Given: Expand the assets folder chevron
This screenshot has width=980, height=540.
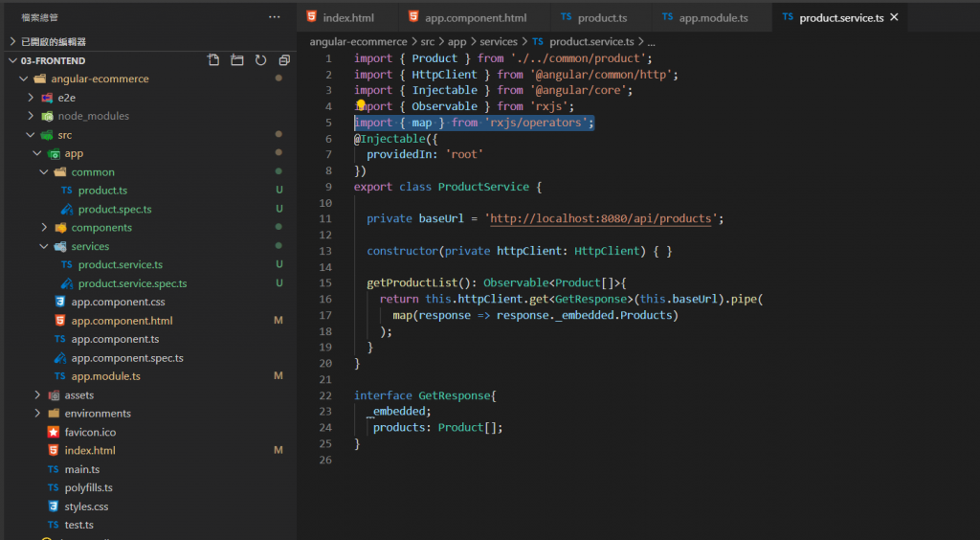Looking at the screenshot, I should [37, 395].
